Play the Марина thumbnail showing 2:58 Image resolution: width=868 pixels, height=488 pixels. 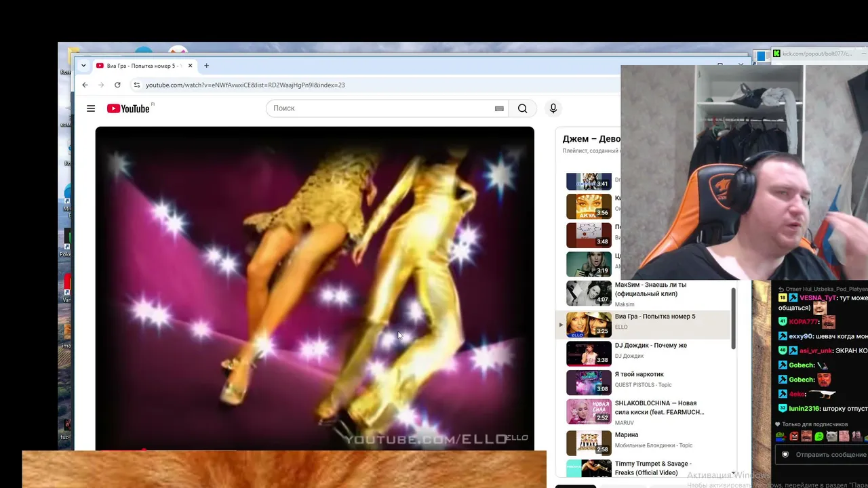pos(589,443)
